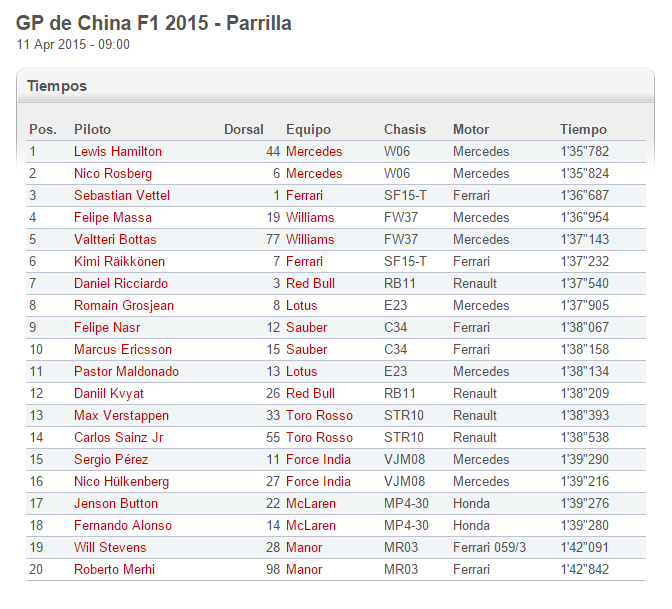This screenshot has height=609, width=672.
Task: Click Romain Grosjean name link
Action: 124,306
